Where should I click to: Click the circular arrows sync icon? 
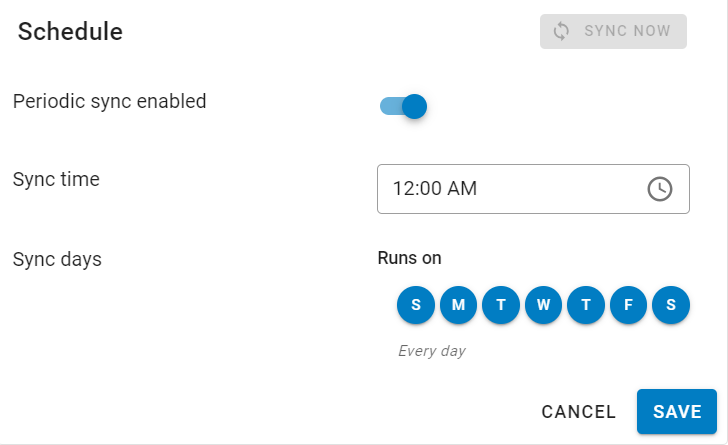(561, 31)
